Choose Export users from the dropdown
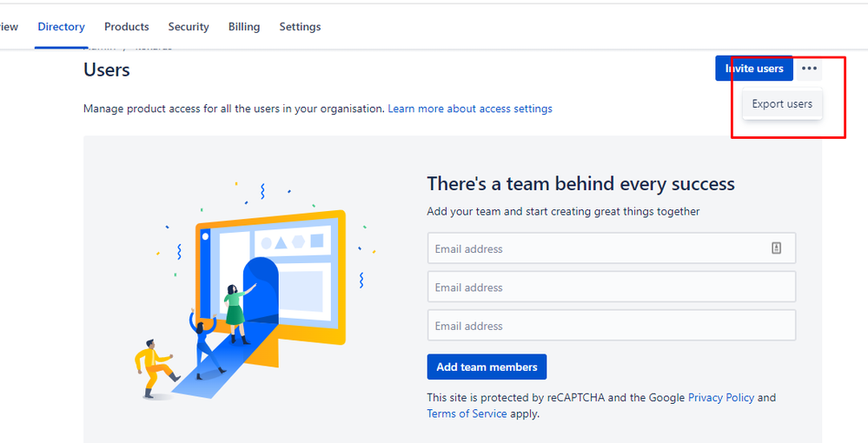Image resolution: width=868 pixels, height=443 pixels. (782, 103)
